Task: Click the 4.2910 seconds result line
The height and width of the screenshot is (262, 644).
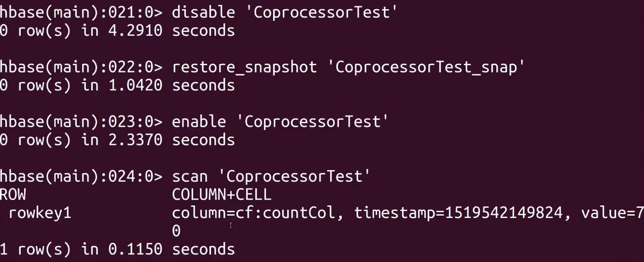Action: 117,31
